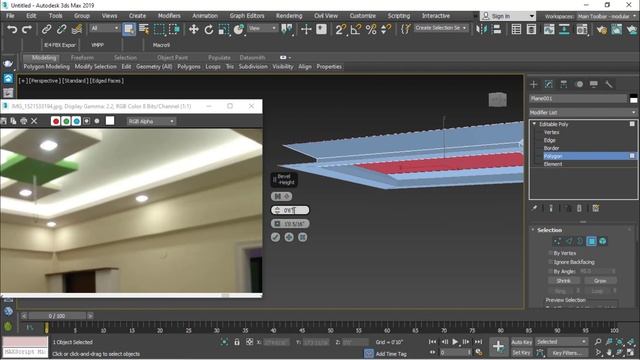
Task: Check the By Angle checkbox
Action: (550, 271)
